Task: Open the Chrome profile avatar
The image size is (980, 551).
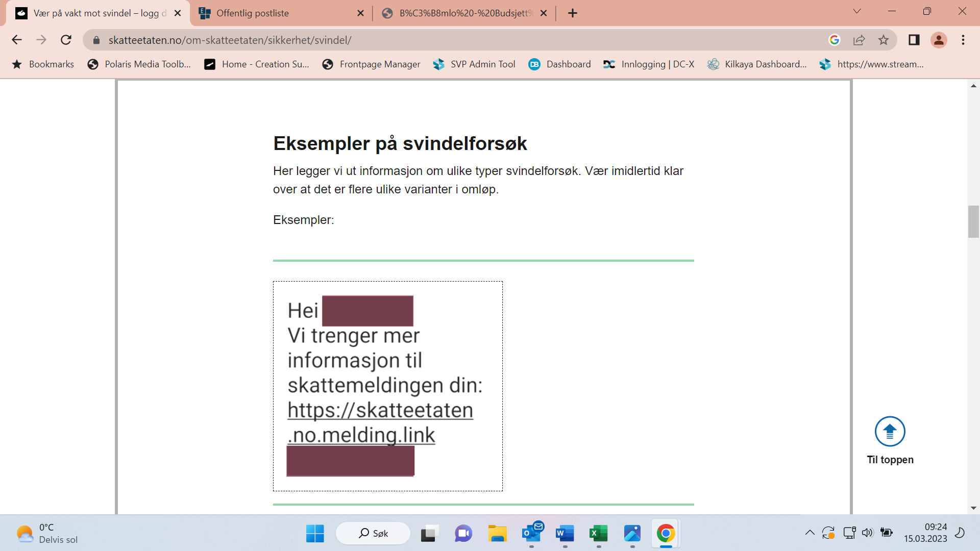Action: [939, 39]
